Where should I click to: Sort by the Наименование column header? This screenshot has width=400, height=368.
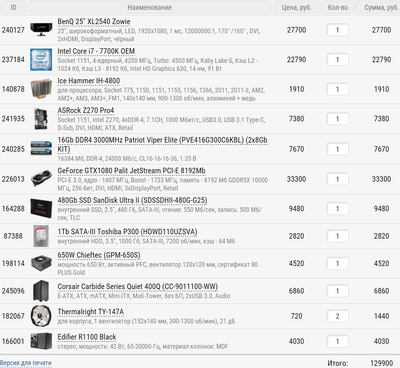coord(150,7)
